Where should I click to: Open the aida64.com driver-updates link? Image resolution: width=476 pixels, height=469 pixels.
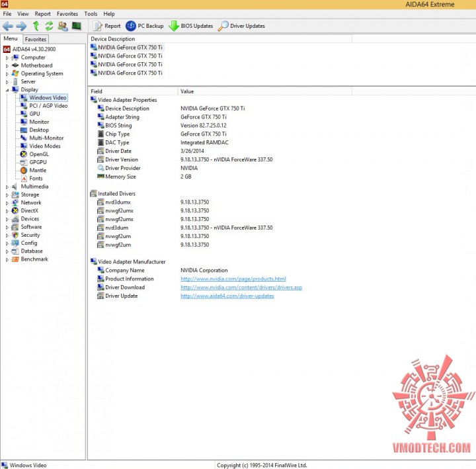227,296
